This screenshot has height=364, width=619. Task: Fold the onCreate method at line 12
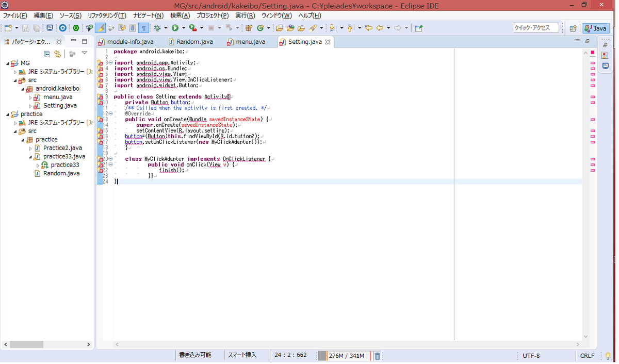pos(111,113)
